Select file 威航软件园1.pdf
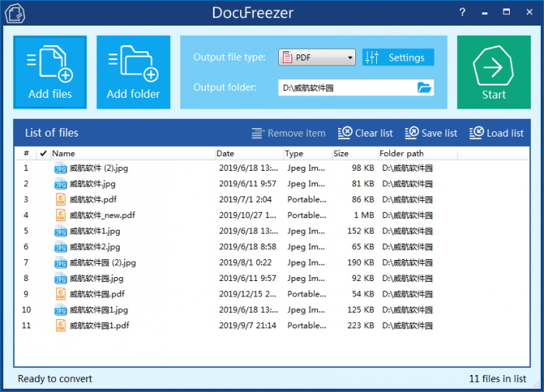This screenshot has width=544, height=392. pyautogui.click(x=99, y=325)
